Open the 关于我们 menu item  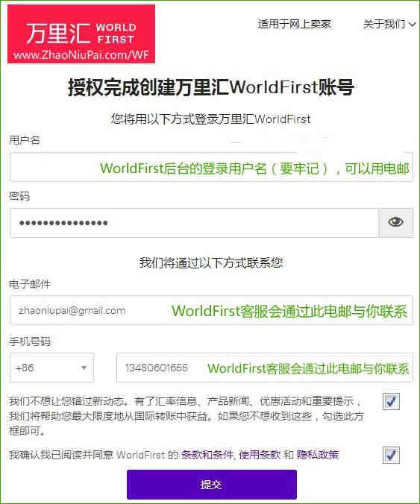tap(384, 24)
